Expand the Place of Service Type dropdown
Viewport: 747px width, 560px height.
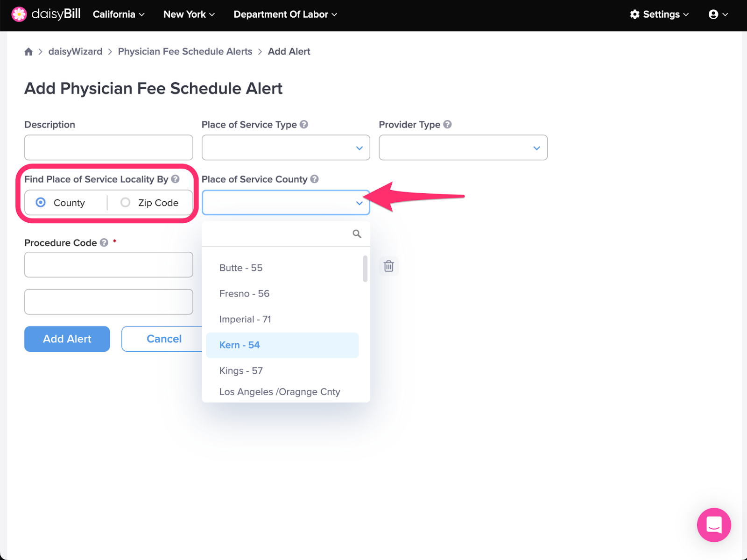286,148
